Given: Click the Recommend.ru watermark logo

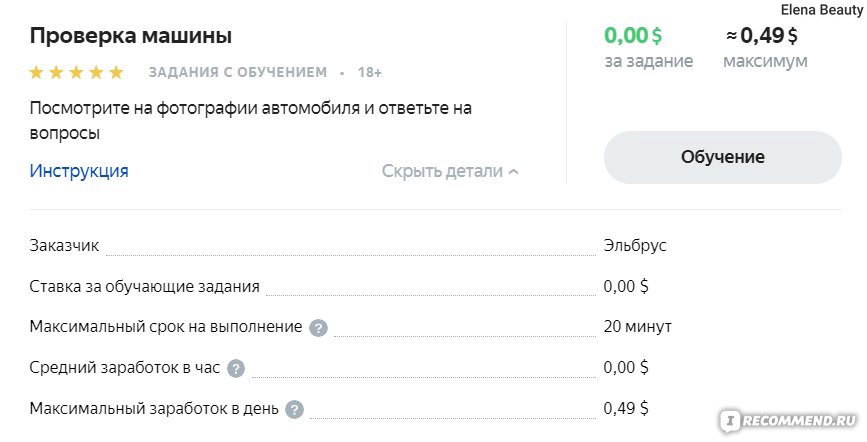Looking at the screenshot, I should point(790,421).
